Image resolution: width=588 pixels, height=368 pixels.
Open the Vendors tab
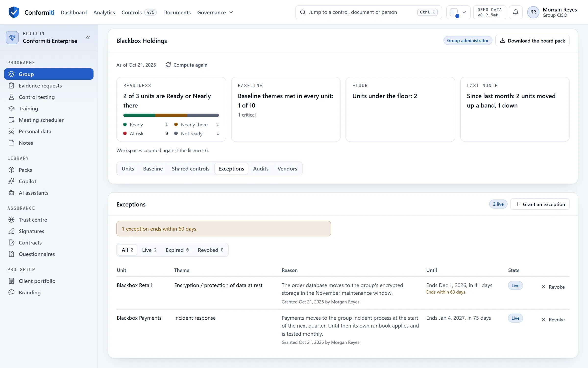(x=287, y=169)
